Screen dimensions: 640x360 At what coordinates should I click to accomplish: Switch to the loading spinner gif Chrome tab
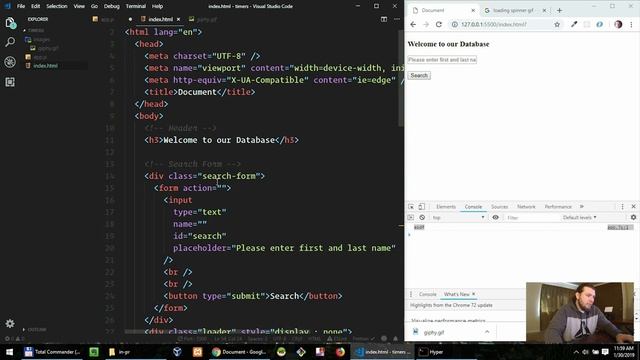coord(513,10)
